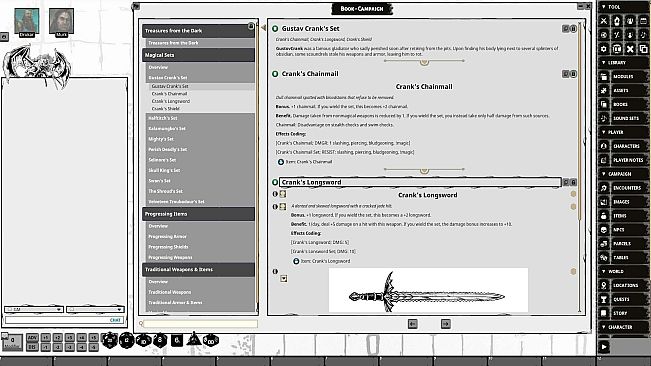Open the Sound Sets icon
Screen dimensions: 651x366
[x=604, y=118]
